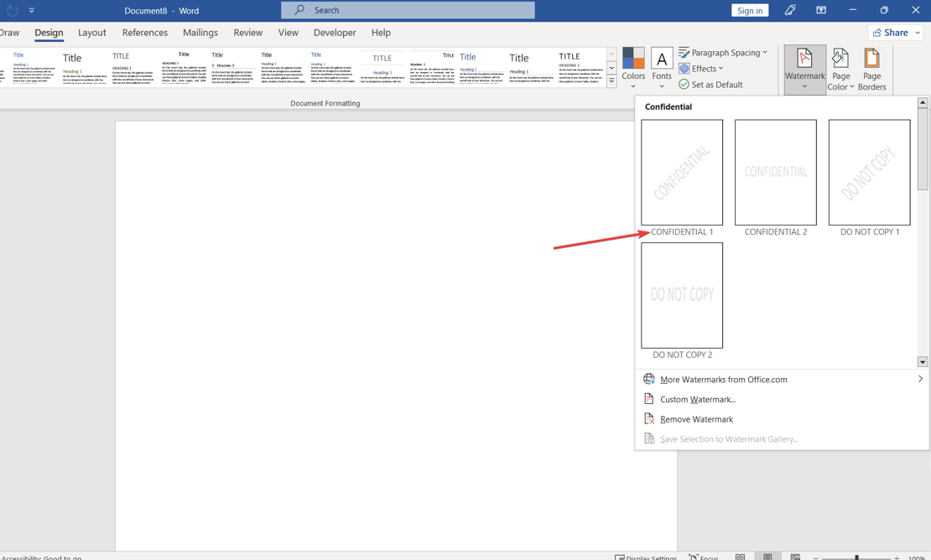Go to the Review tab
The image size is (931, 560).
247,33
